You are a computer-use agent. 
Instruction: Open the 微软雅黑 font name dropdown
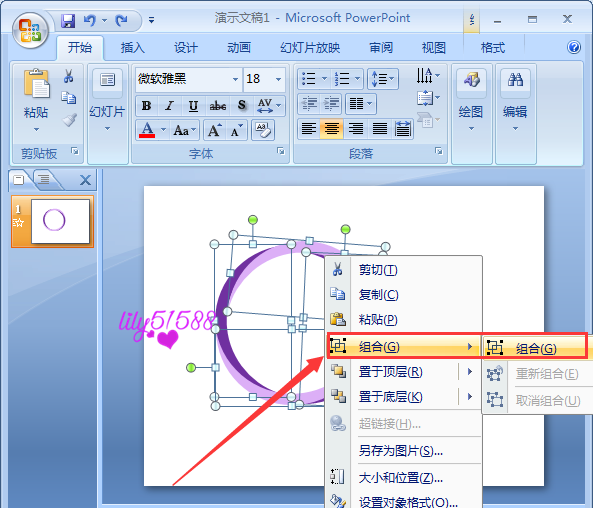tap(235, 79)
